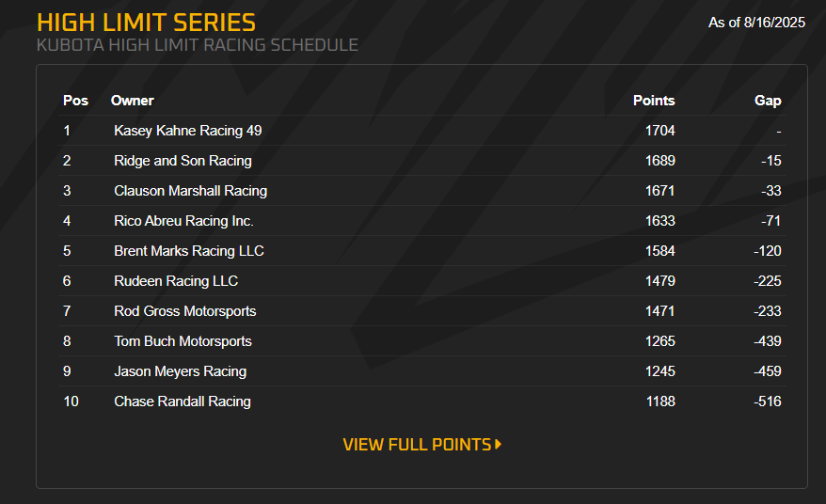Click the Pos column header
Screen dimensions: 826x504
(x=75, y=101)
